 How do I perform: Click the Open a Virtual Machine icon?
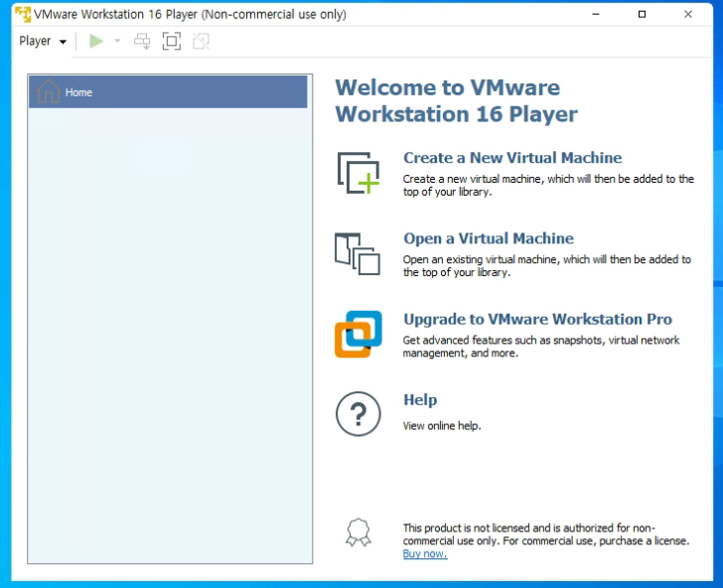(358, 254)
